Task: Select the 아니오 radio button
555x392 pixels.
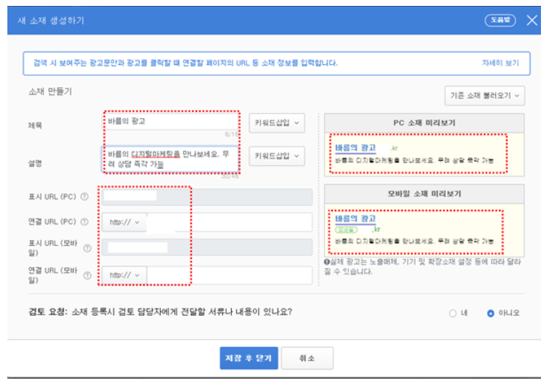Action: tap(491, 313)
